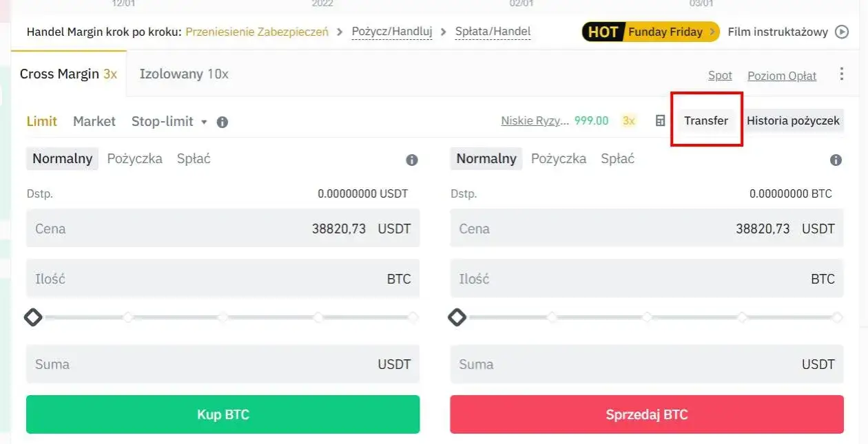Select Spłać mode in the right panel
Screen dimensions: 868x444
tap(617, 158)
